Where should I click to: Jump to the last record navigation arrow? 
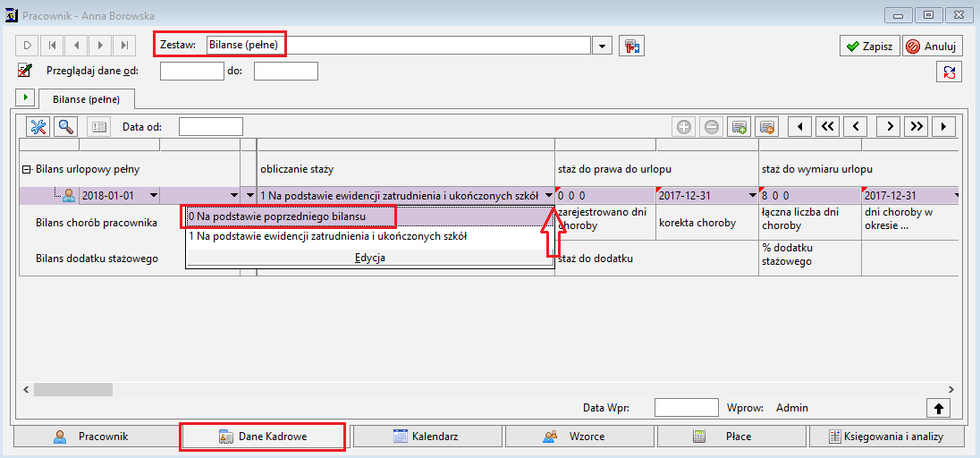coord(125,45)
